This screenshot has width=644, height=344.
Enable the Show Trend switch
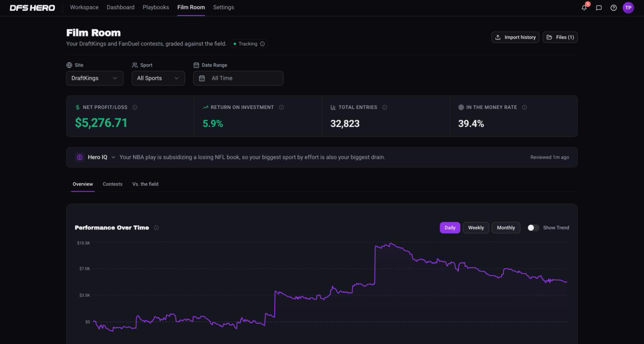(x=533, y=228)
